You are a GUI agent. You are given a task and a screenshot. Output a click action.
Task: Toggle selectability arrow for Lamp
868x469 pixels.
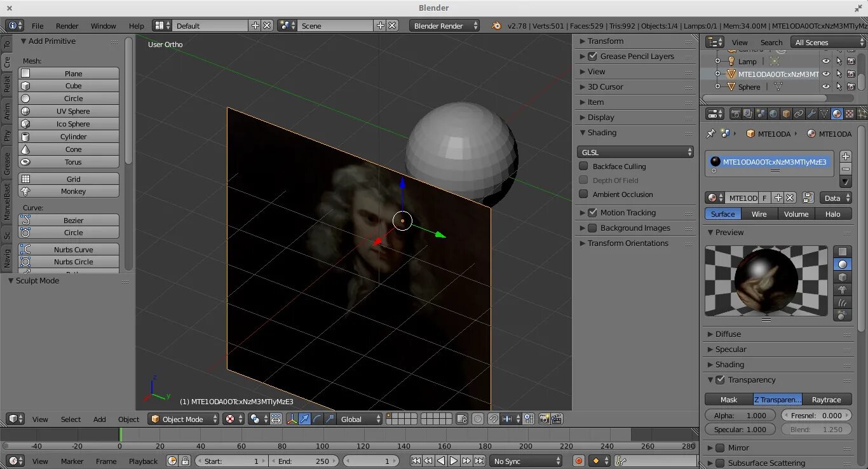839,61
